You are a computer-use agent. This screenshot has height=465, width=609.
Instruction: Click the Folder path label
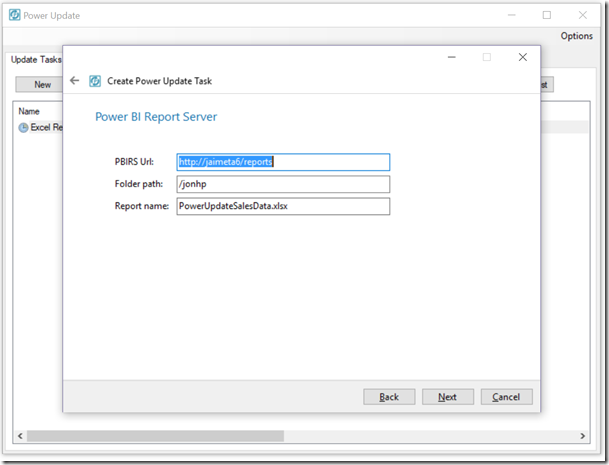pyautogui.click(x=139, y=184)
